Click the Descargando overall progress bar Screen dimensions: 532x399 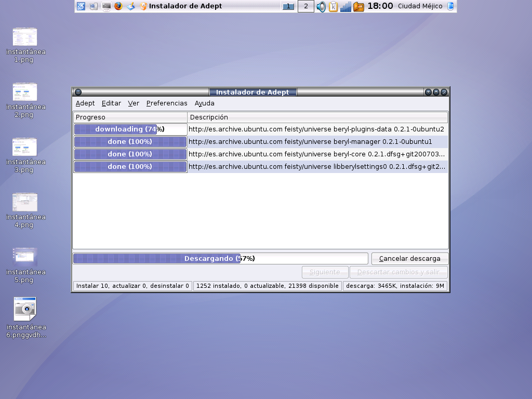[220, 258]
